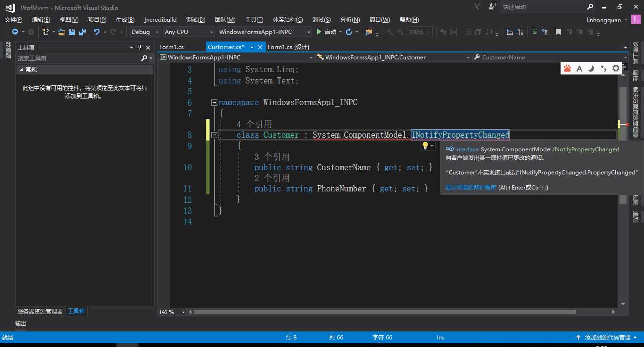644x347 pixels.
Task: Undo the last action with the toolbar arrow
Action: [97, 32]
